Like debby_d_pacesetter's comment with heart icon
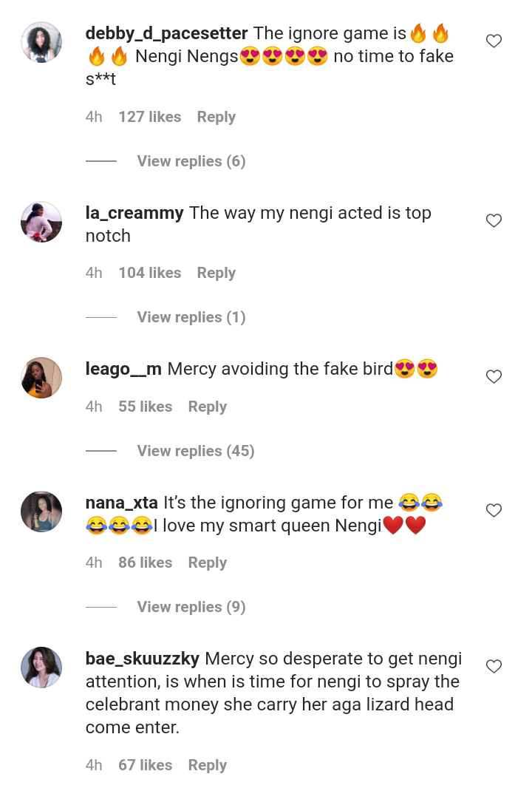The image size is (532, 788). pos(494,41)
